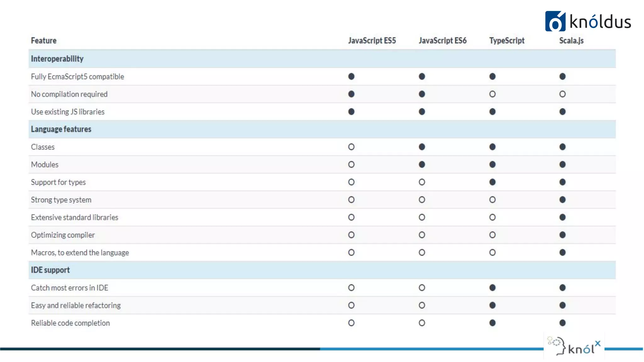This screenshot has width=644, height=362.
Task: Click Easy and reliable refactoring text
Action: (76, 305)
